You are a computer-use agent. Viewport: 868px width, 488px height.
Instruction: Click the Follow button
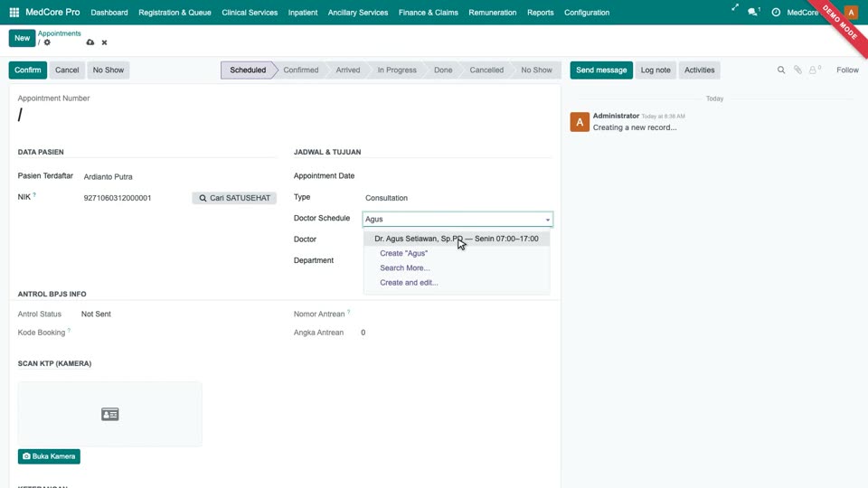(x=847, y=70)
